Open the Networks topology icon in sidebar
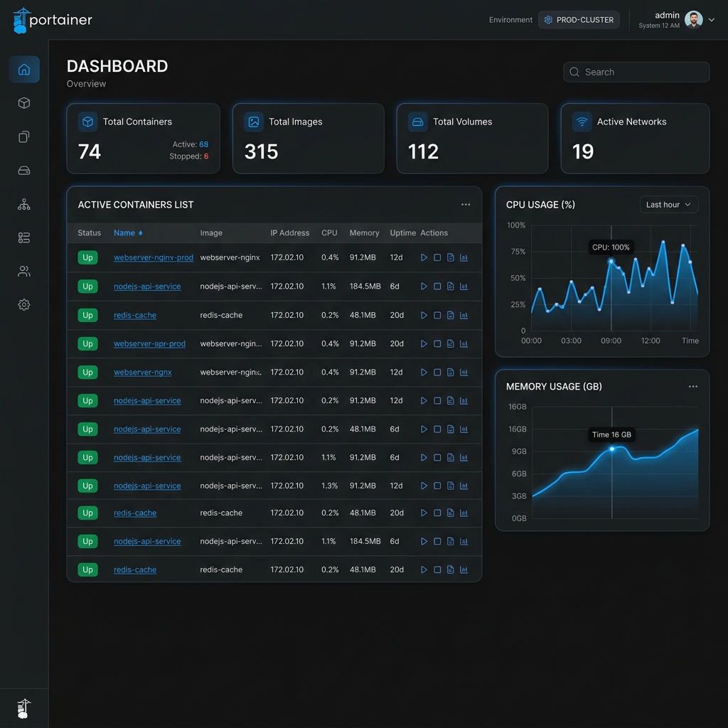The height and width of the screenshot is (728, 728). click(24, 204)
